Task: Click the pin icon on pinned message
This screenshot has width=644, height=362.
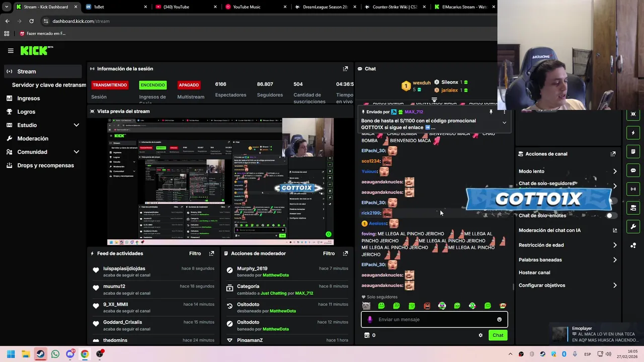Action: pyautogui.click(x=491, y=112)
